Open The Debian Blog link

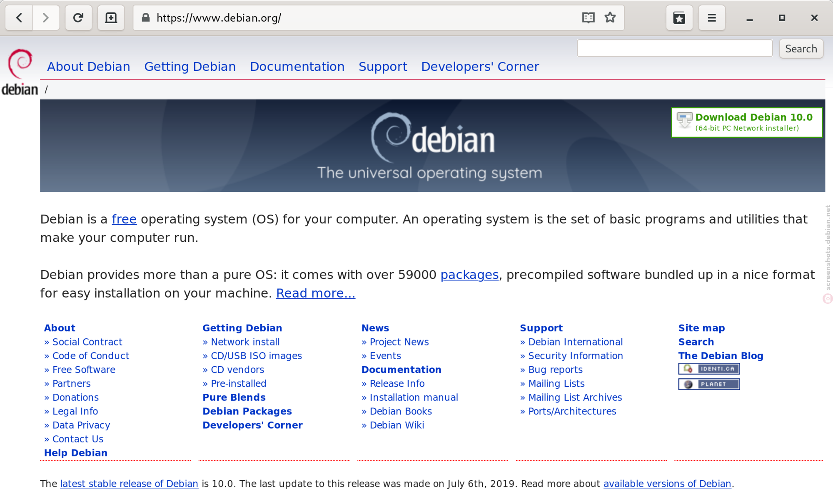(x=721, y=356)
